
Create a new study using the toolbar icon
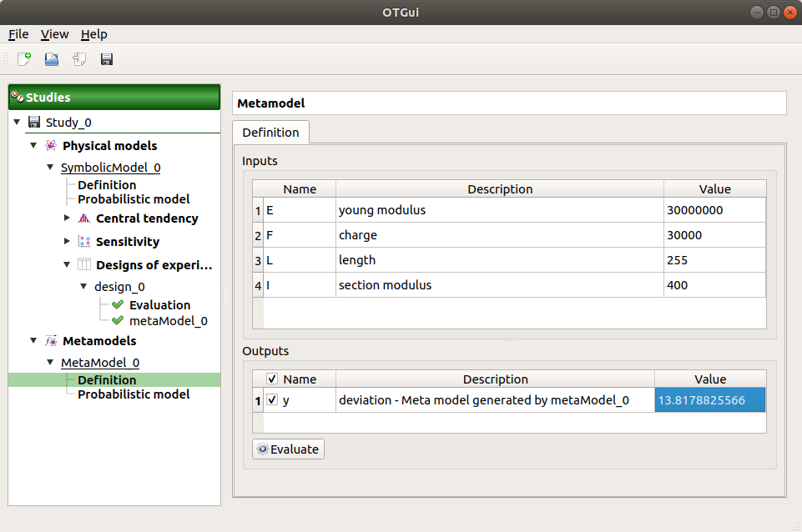(22, 58)
